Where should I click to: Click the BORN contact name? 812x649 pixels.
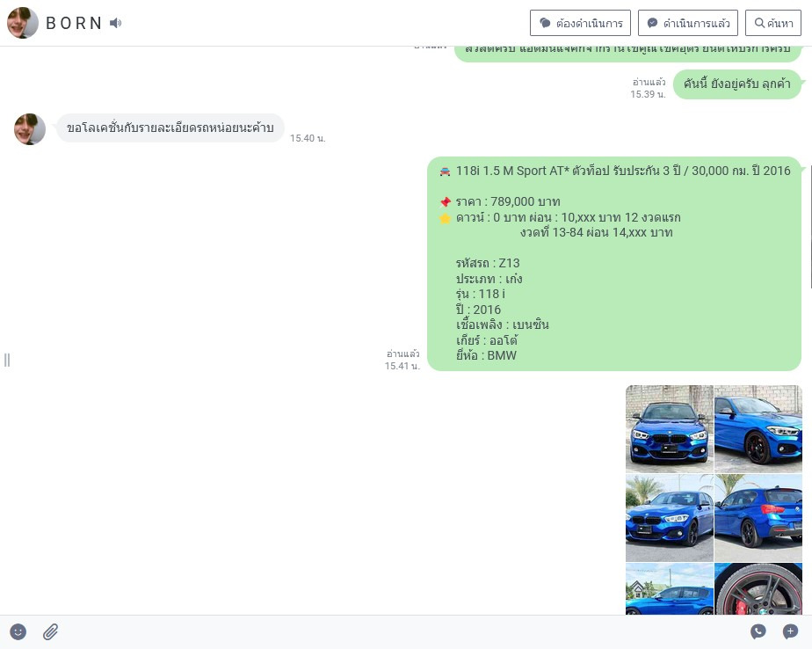[x=74, y=24]
